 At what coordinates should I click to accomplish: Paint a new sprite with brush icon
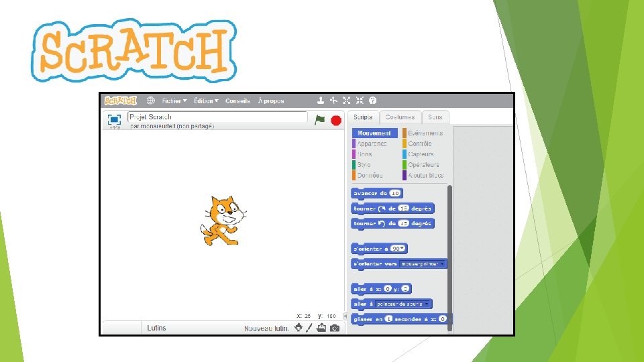point(309,328)
